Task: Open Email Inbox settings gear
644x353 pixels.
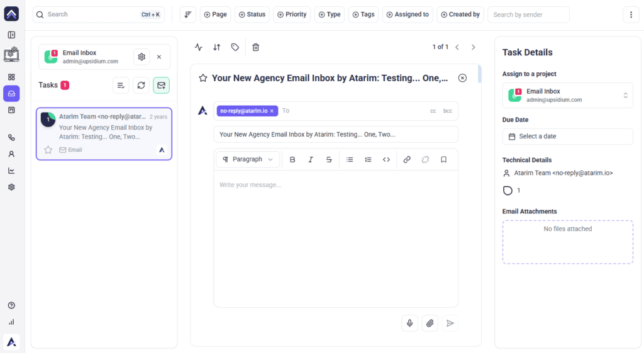Action: pos(142,57)
